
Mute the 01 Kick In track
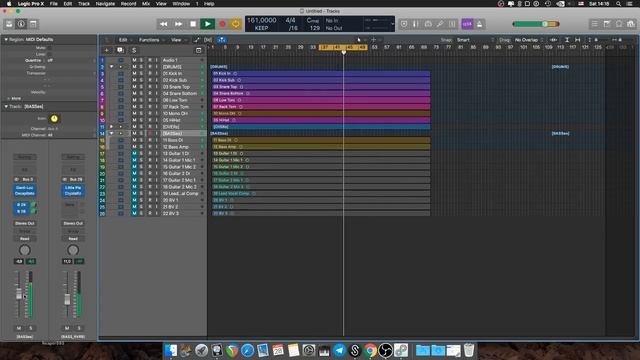tap(134, 73)
